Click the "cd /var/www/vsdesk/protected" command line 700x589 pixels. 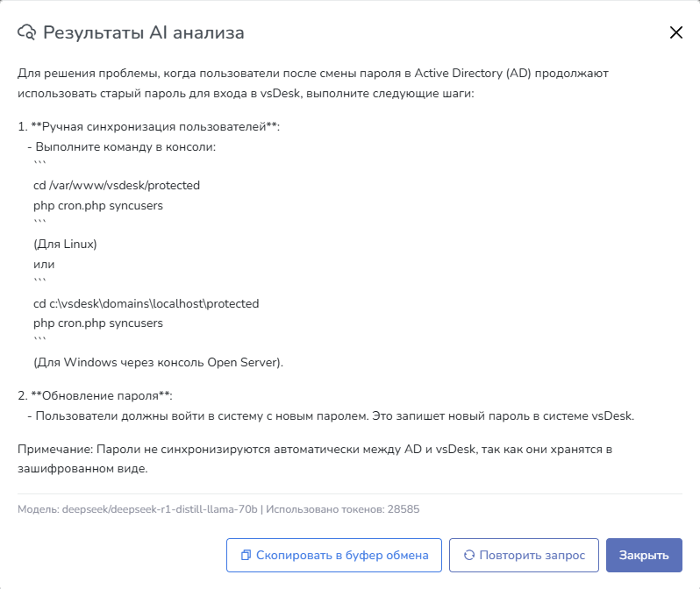pos(117,186)
